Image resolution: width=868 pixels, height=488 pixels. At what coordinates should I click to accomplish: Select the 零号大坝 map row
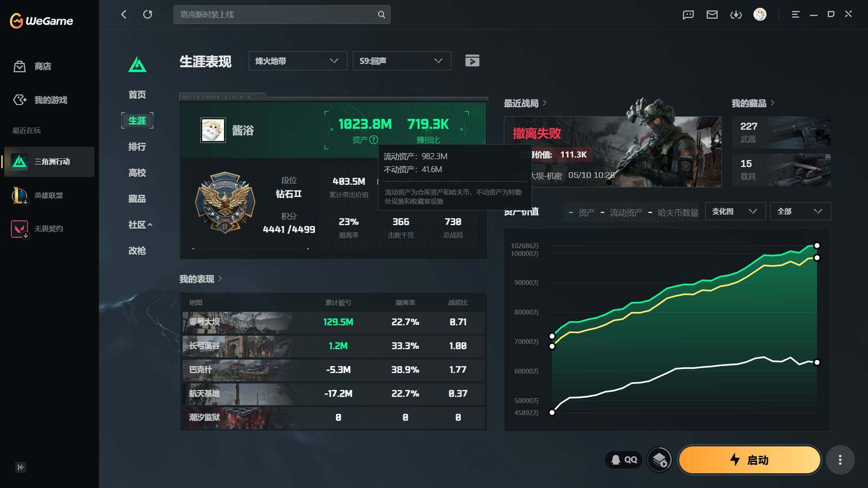pyautogui.click(x=333, y=322)
